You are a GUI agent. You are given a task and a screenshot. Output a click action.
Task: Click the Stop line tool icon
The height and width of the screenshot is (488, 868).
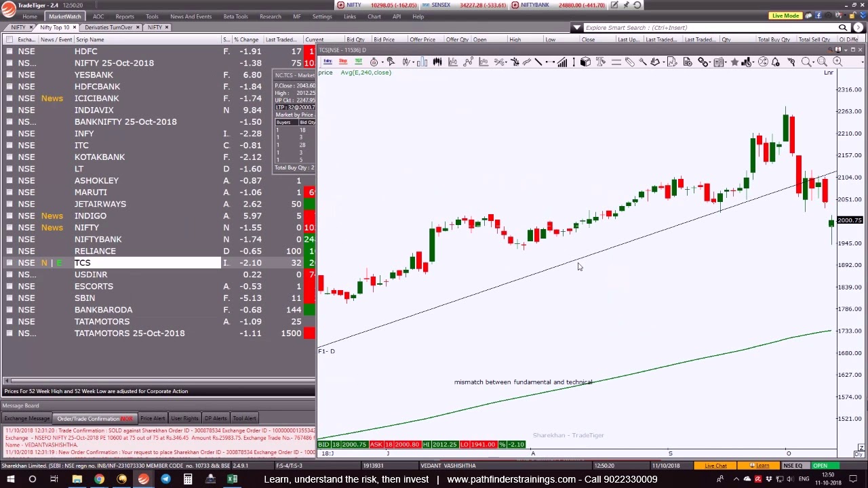point(343,62)
